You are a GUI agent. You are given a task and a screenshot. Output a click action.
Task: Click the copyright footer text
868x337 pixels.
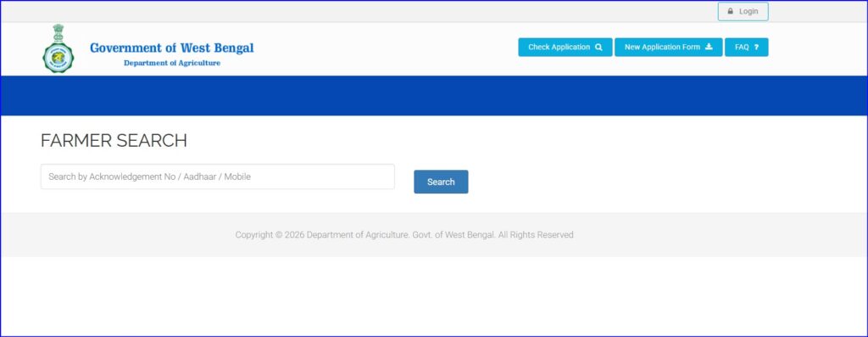coord(404,235)
